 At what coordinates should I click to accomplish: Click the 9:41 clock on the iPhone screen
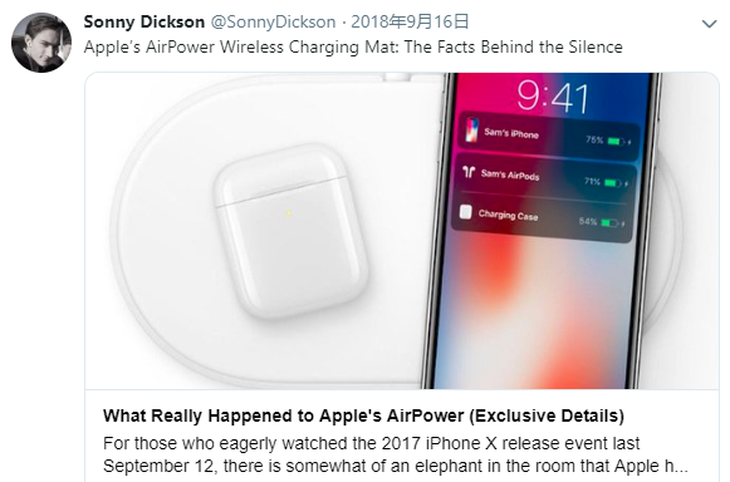point(553,97)
